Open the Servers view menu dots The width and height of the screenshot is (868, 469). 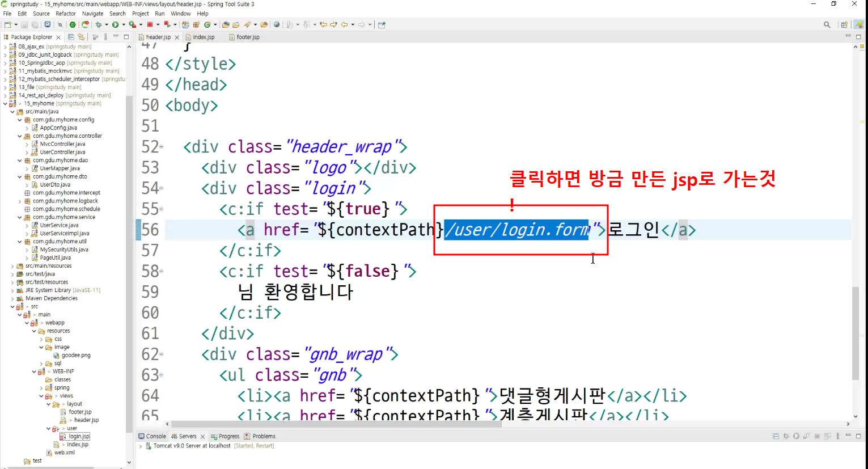pyautogui.click(x=838, y=436)
